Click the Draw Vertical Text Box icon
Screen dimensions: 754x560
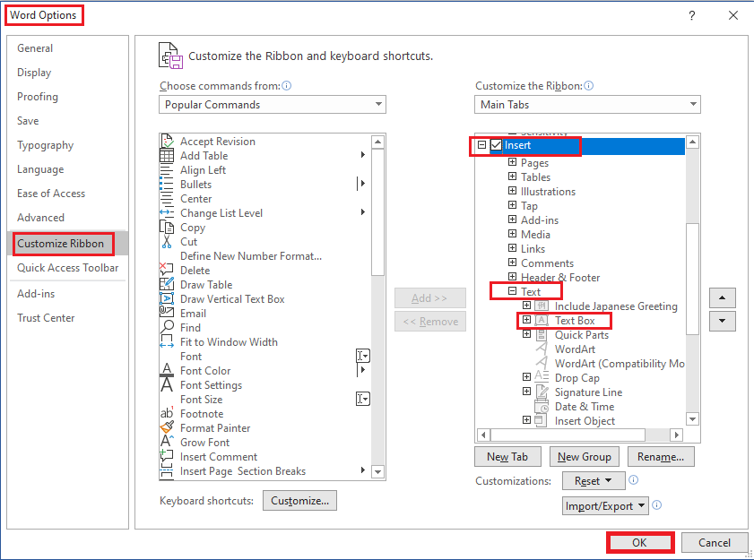point(167,298)
